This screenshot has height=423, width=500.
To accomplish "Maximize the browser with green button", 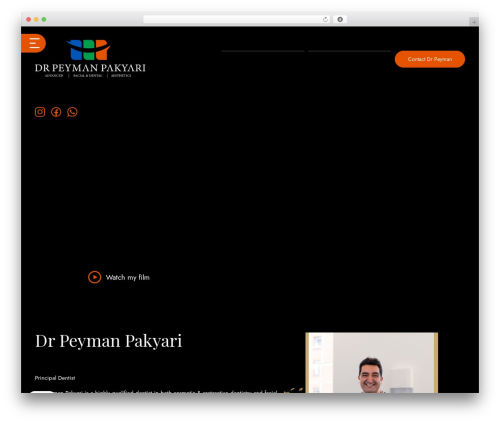I will click(x=44, y=19).
